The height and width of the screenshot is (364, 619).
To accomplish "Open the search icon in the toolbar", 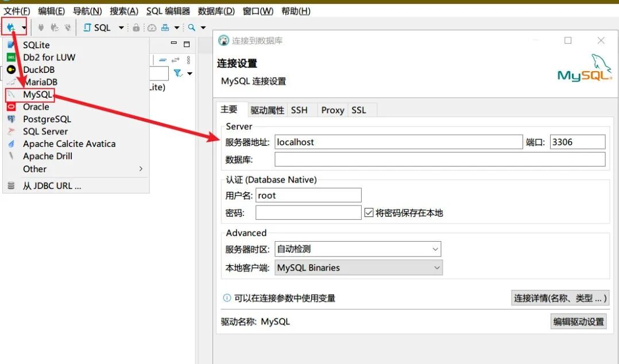I will point(191,27).
